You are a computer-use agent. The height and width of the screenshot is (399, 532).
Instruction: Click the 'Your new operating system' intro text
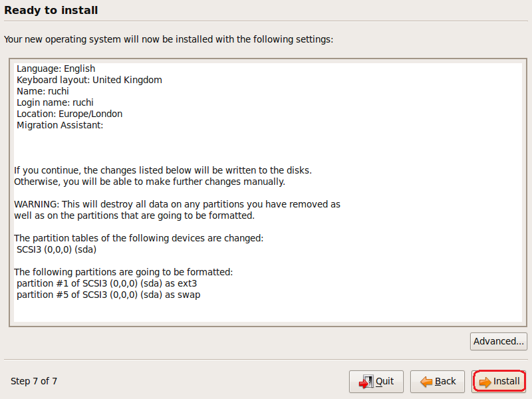click(x=168, y=39)
